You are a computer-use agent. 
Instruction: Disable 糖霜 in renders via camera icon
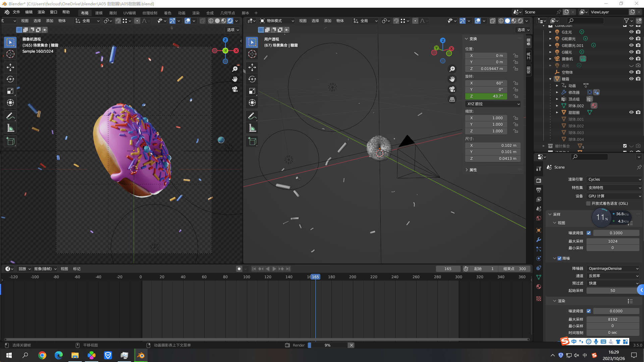(x=638, y=79)
